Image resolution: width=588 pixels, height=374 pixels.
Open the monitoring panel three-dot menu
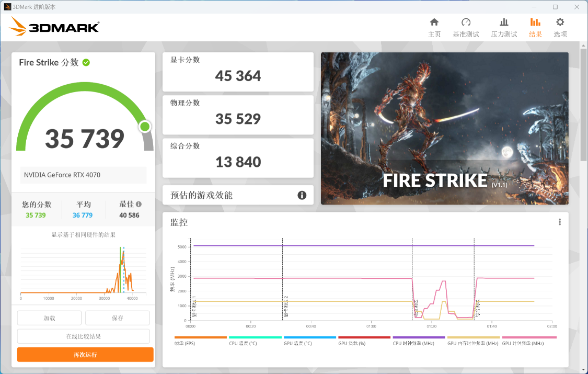[559, 222]
